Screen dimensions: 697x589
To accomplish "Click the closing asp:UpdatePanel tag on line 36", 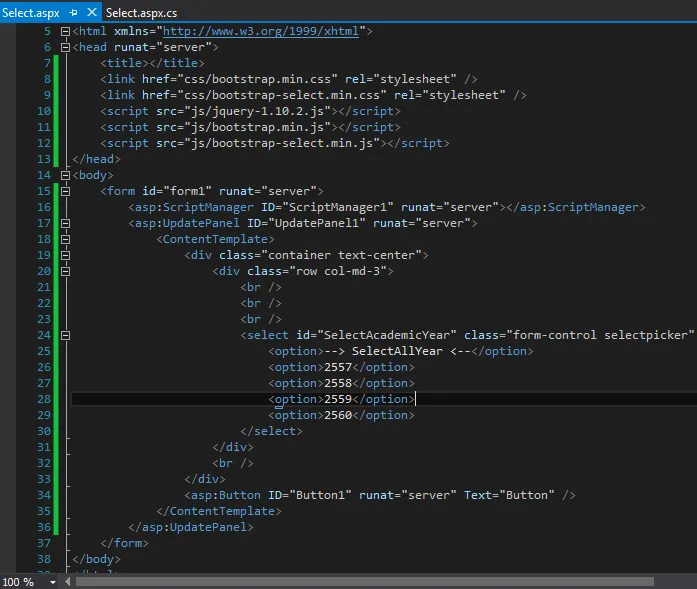I will (x=191, y=527).
